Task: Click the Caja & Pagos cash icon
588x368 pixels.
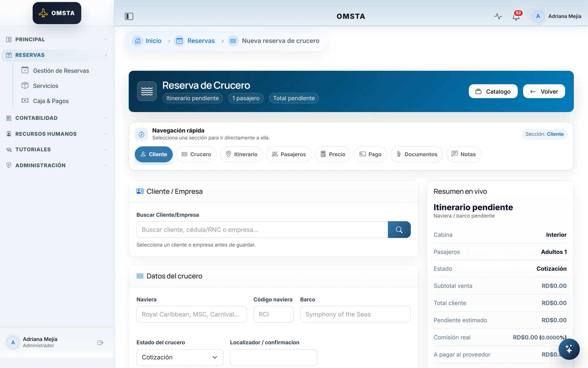Action: coord(25,101)
